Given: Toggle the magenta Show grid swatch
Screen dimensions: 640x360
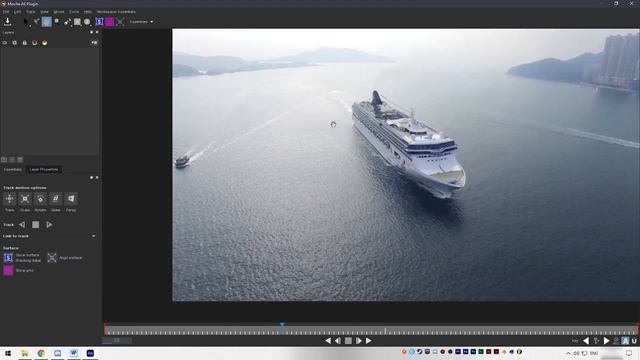Looking at the screenshot, I should point(8,270).
